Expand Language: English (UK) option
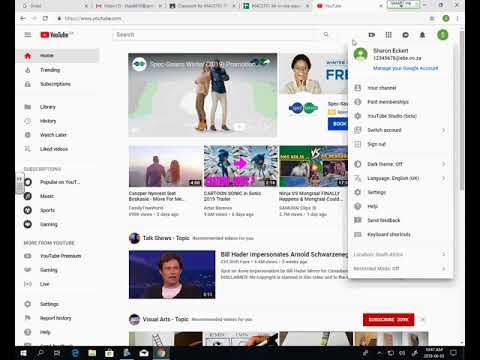Image resolution: width=480 pixels, height=360 pixels. tap(400, 178)
